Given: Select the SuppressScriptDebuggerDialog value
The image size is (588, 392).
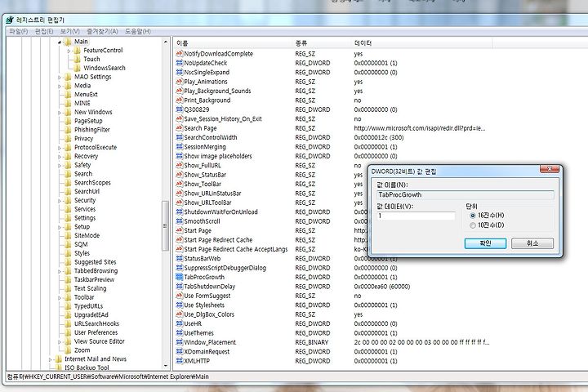Looking at the screenshot, I should (225, 268).
